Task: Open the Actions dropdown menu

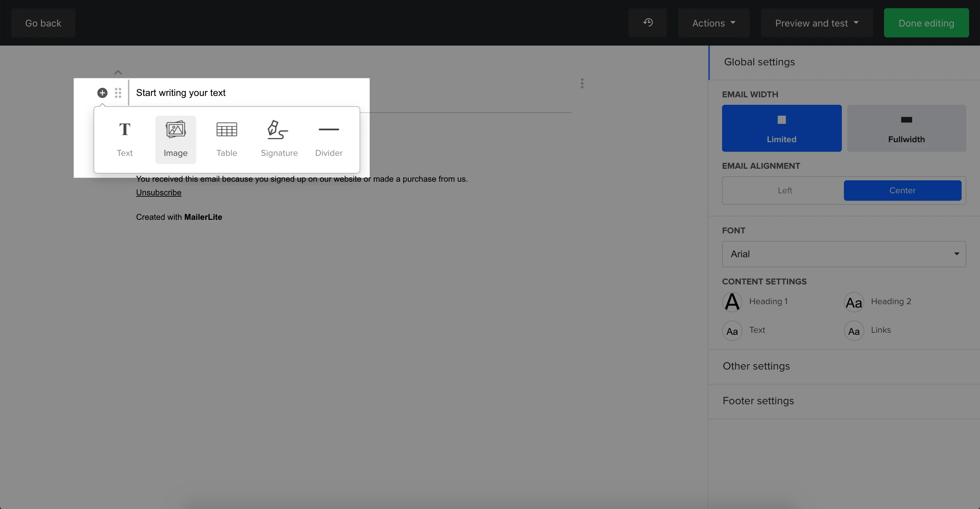Action: pyautogui.click(x=713, y=23)
